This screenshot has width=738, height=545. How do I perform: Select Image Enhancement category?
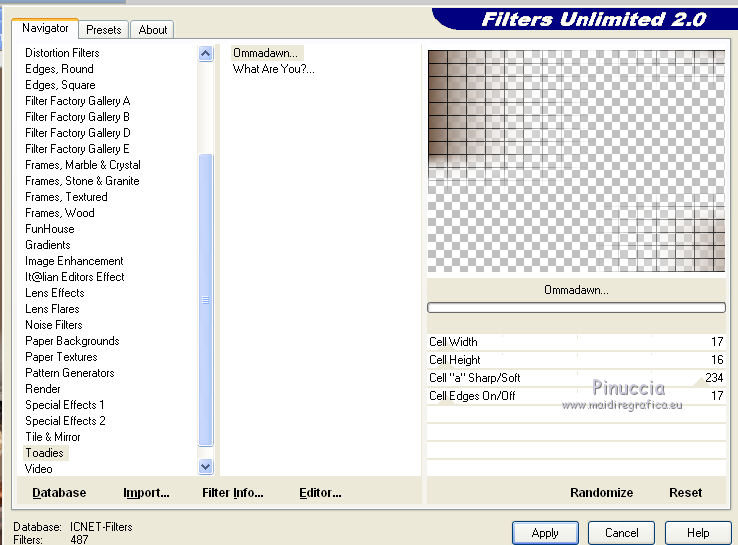point(74,261)
